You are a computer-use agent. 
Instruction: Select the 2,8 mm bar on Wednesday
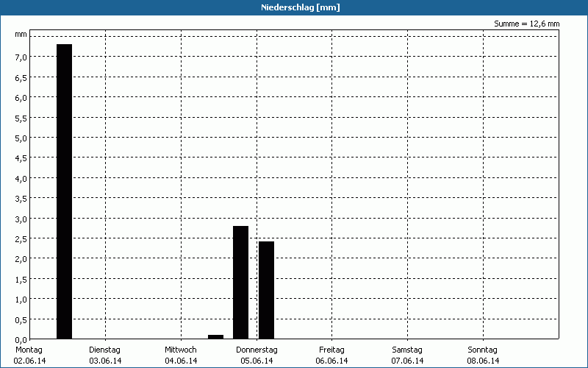click(240, 283)
